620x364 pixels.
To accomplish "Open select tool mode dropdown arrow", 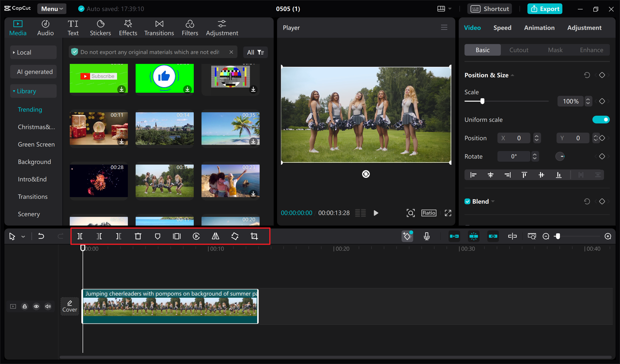I will pyautogui.click(x=23, y=237).
